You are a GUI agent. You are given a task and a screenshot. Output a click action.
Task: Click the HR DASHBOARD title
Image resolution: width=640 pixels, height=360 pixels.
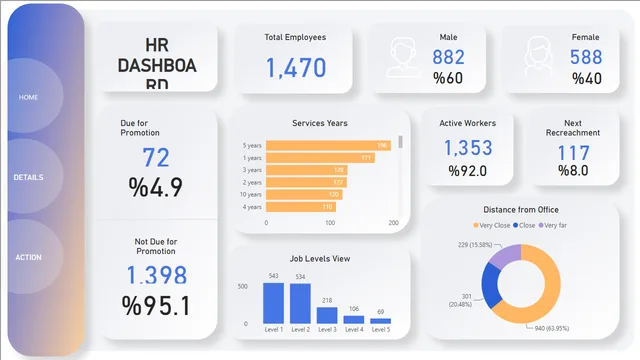point(157,64)
